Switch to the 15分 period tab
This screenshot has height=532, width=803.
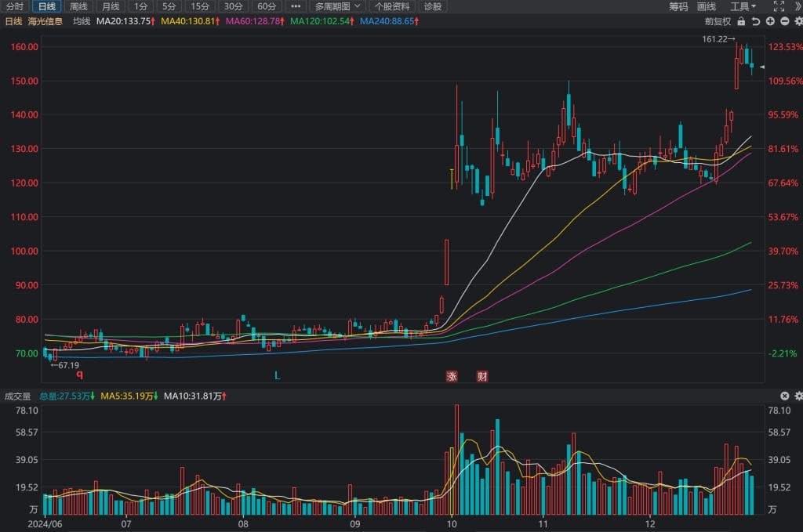pyautogui.click(x=200, y=6)
